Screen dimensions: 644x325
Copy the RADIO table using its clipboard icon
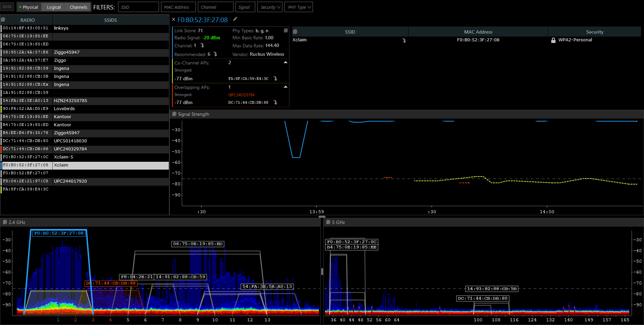(3, 20)
